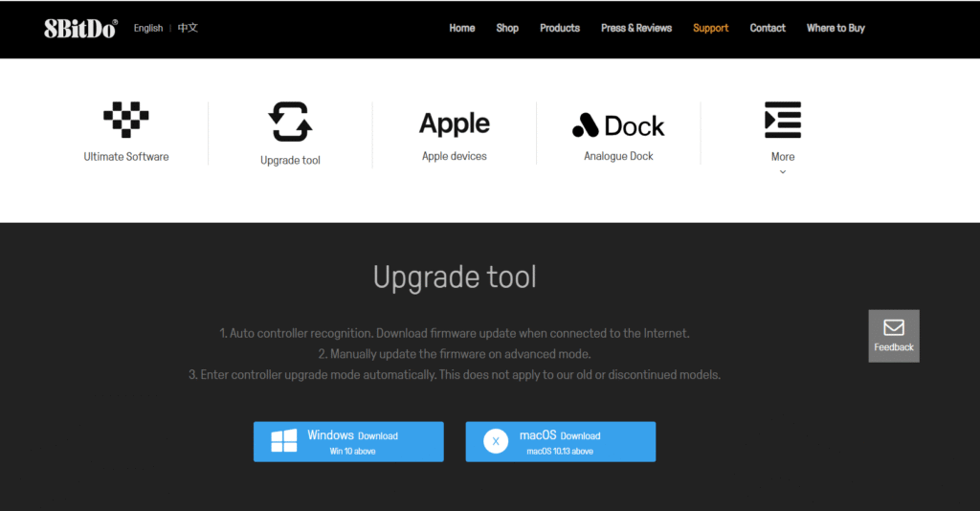This screenshot has height=511, width=980.
Task: Click the macOS X circle icon
Action: coord(496,441)
